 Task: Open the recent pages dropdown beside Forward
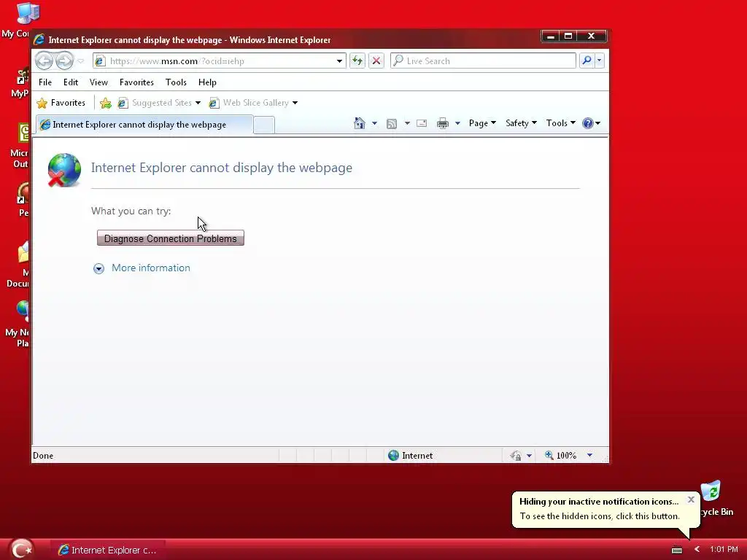tap(80, 61)
